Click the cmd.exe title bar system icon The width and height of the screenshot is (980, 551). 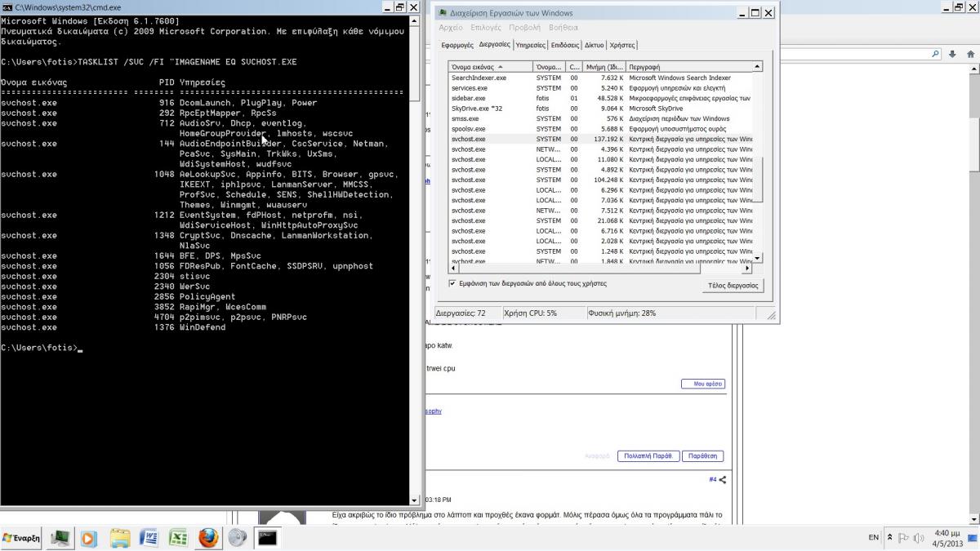[7, 7]
